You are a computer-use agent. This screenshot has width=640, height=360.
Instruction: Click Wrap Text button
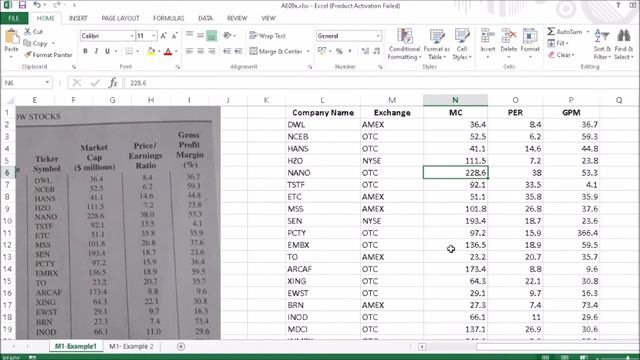pos(267,36)
